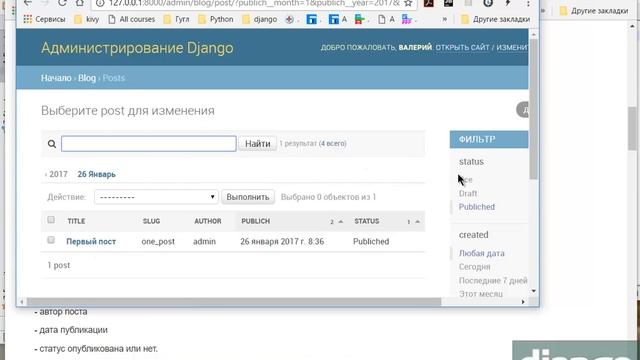
Task: Click the lightning bolt extension icon
Action: click(x=508, y=3)
